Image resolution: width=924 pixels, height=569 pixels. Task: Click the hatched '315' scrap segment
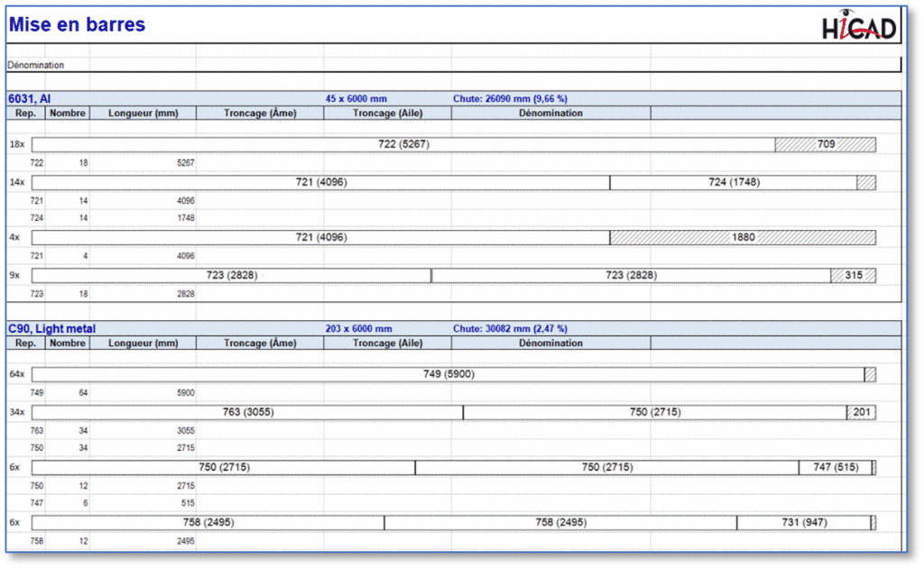click(x=854, y=275)
